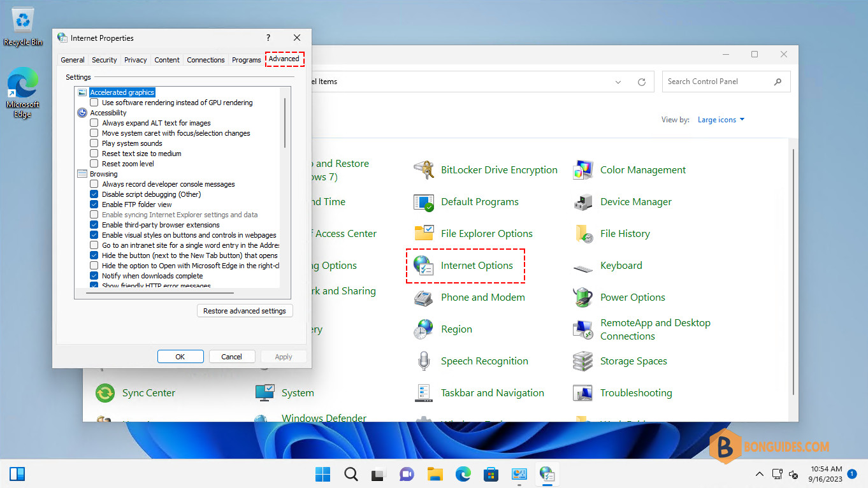Click the Control Panel refresh icon
Screen dimensions: 868x488
tap(642, 82)
